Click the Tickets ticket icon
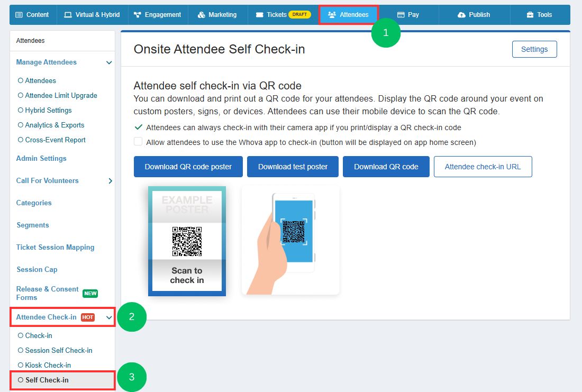Viewport: 582px width, 392px height. click(260, 15)
